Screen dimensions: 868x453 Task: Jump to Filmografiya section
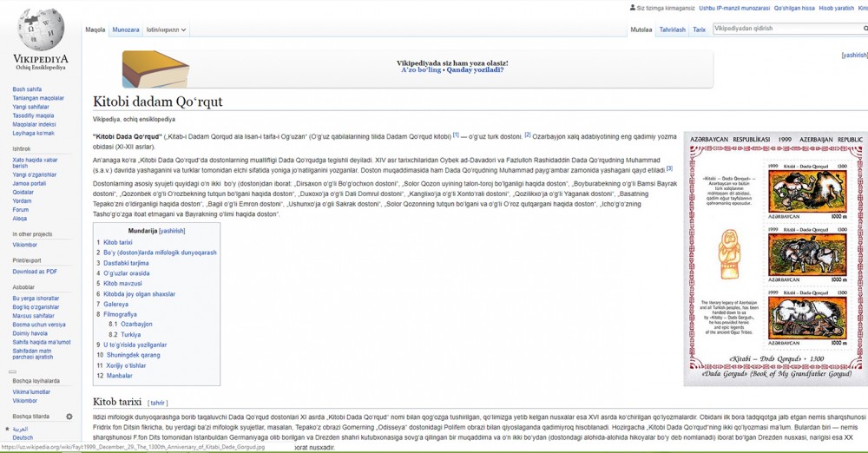tap(120, 314)
